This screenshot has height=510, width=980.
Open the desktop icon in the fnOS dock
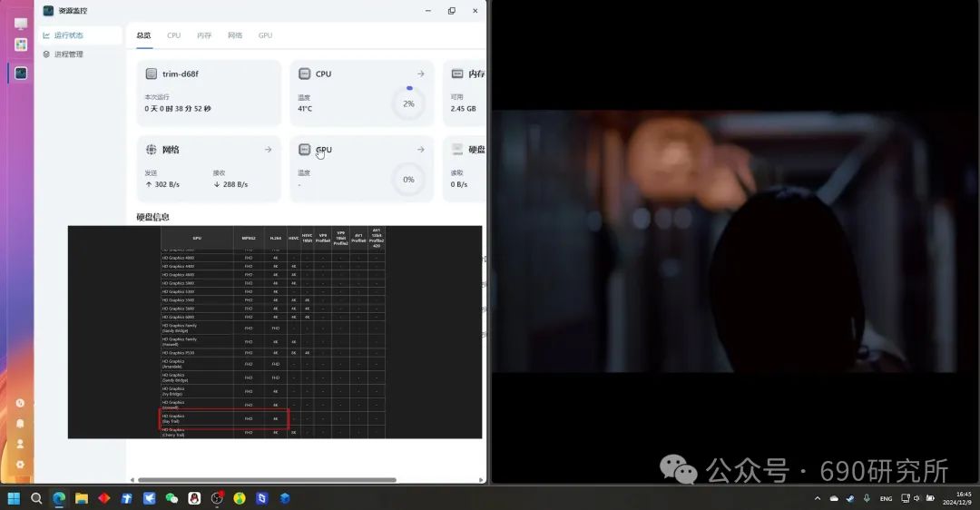click(x=21, y=24)
